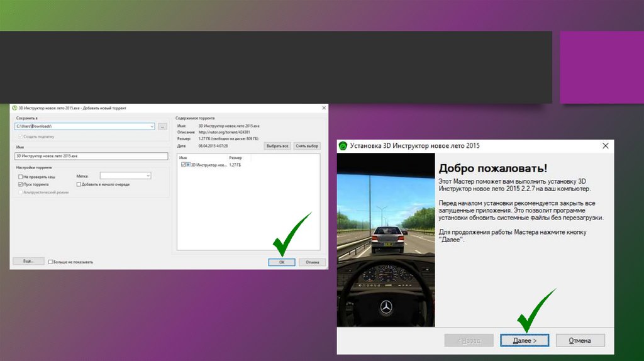Click the Выбрать все button

pyautogui.click(x=277, y=146)
